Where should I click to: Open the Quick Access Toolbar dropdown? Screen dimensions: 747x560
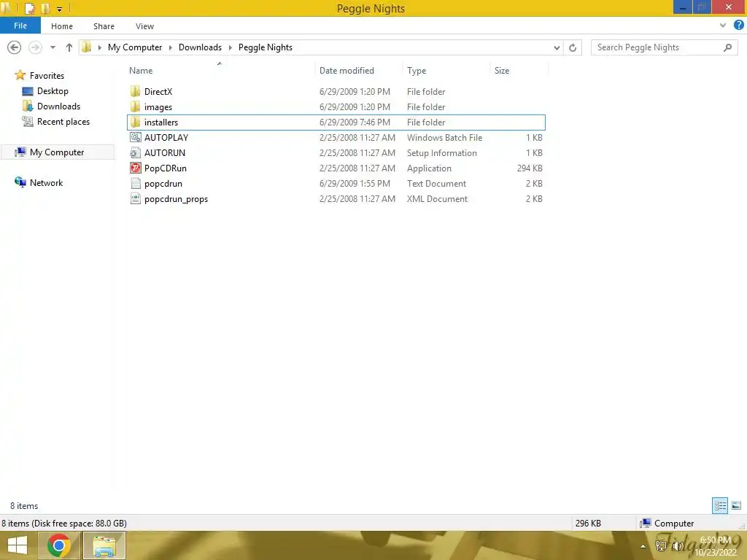60,9
